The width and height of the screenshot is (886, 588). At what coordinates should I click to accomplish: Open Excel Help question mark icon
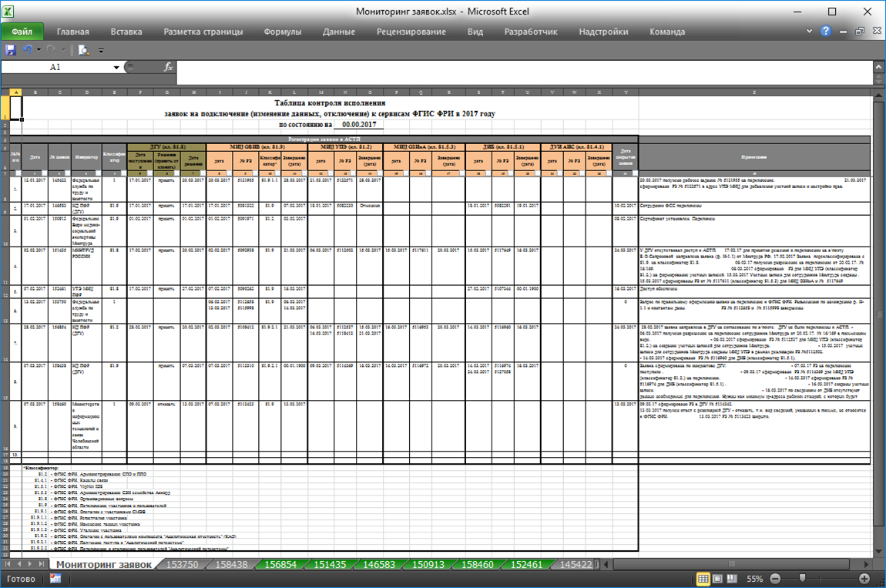[x=826, y=32]
